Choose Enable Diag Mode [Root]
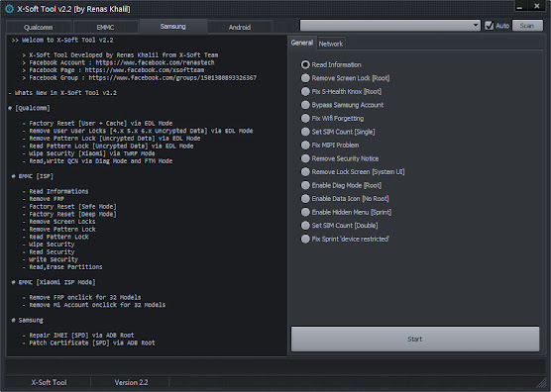The height and width of the screenshot is (392, 551). [x=341, y=185]
